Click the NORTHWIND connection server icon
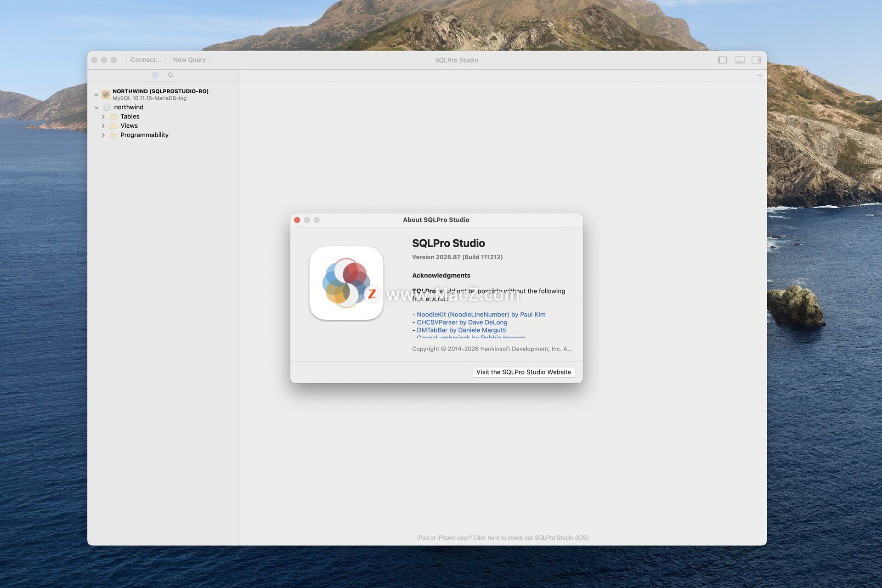Screen dimensions: 882x588 point(106,95)
